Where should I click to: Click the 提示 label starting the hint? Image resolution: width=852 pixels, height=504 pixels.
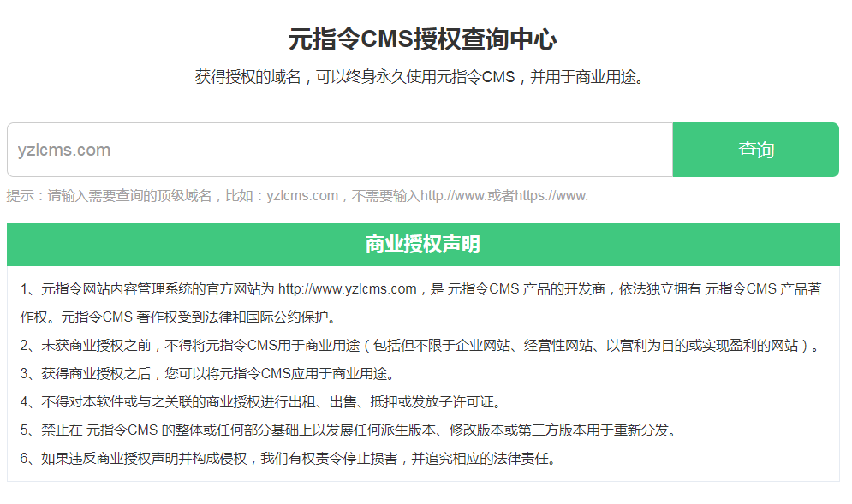point(22,196)
